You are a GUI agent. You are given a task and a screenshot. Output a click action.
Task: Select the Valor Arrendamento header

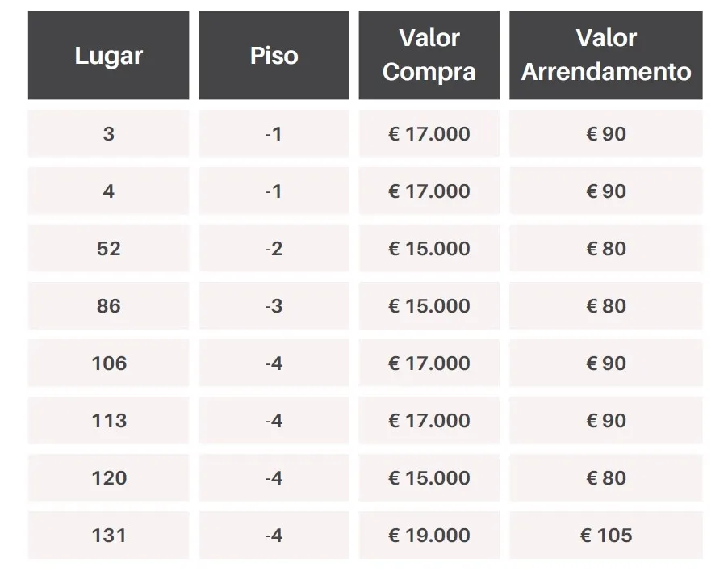[x=605, y=56]
